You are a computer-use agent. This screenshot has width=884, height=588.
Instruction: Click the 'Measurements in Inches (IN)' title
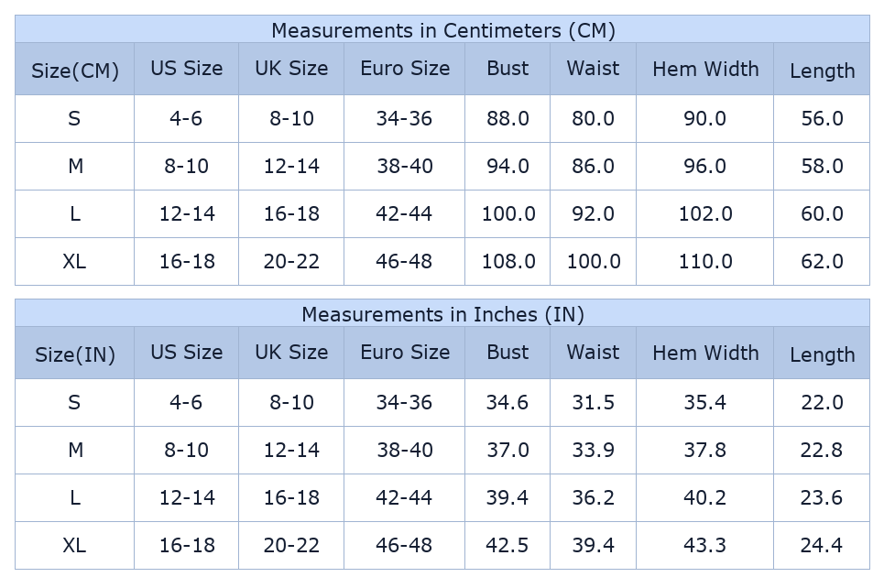(x=442, y=314)
